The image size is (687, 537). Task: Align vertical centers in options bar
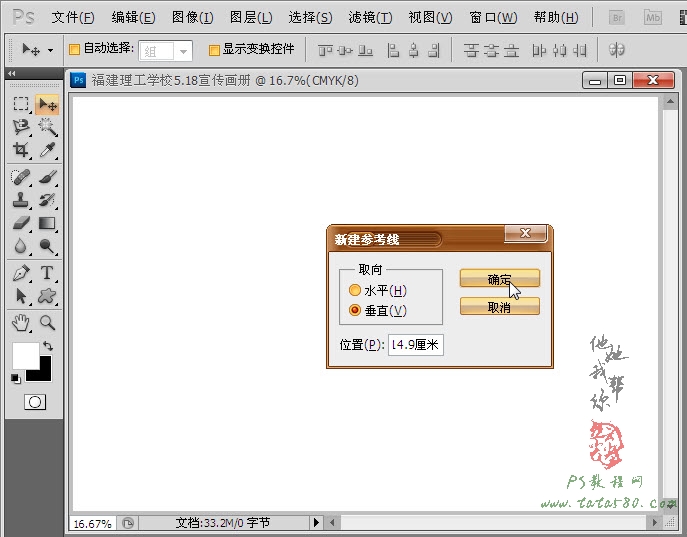point(345,51)
